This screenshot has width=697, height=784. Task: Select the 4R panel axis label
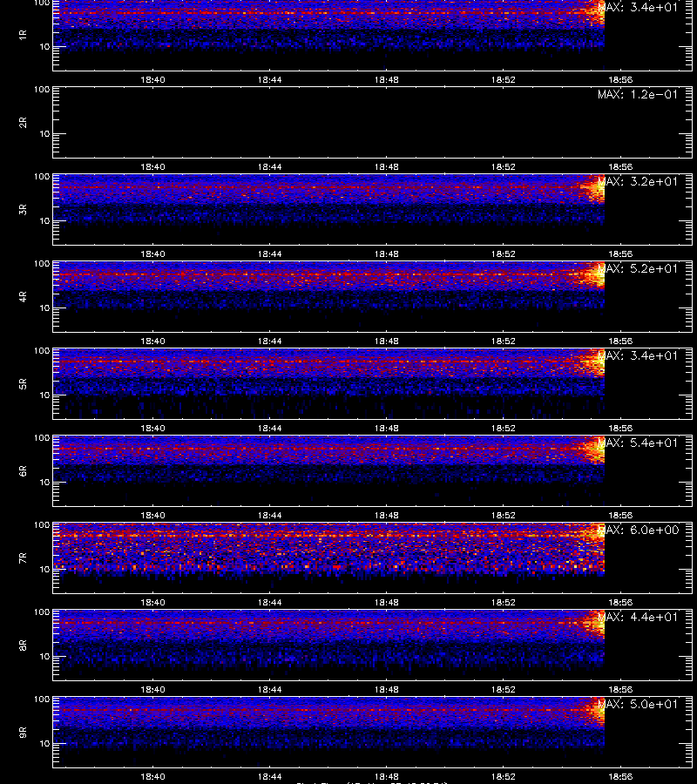coord(23,296)
